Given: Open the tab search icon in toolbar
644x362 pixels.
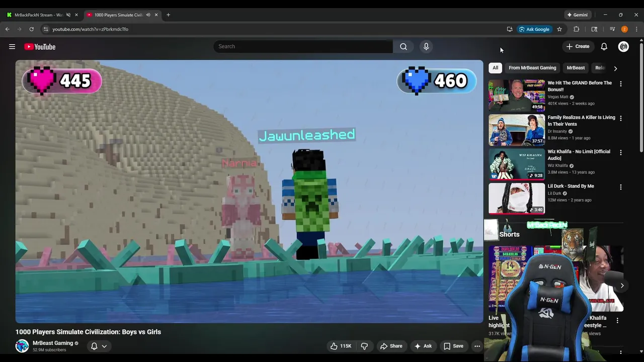Looking at the screenshot, I should point(594,29).
